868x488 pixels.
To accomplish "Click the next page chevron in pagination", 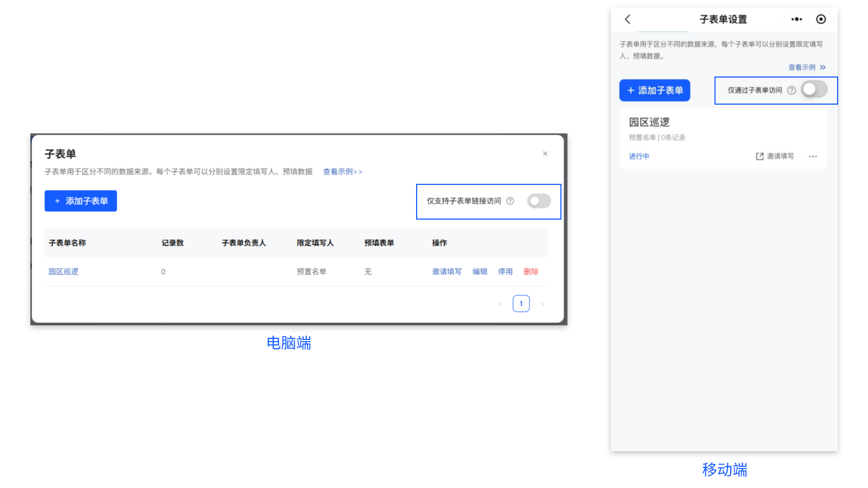I will 542,304.
